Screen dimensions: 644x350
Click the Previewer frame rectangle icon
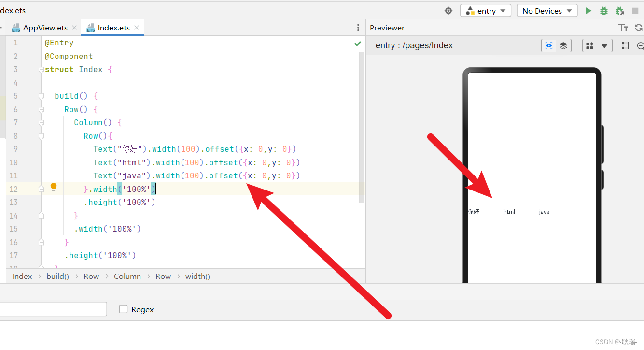pos(626,45)
